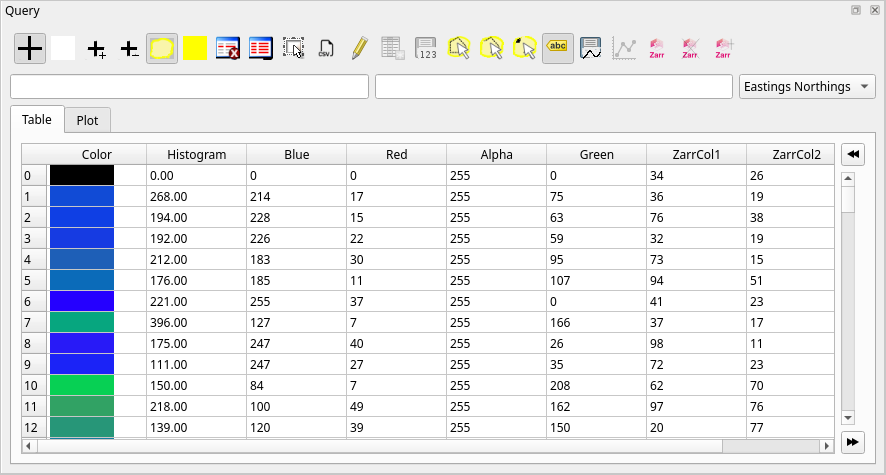Click the horizontal scrollbar left arrow
The width and height of the screenshot is (886, 475).
pos(28,446)
